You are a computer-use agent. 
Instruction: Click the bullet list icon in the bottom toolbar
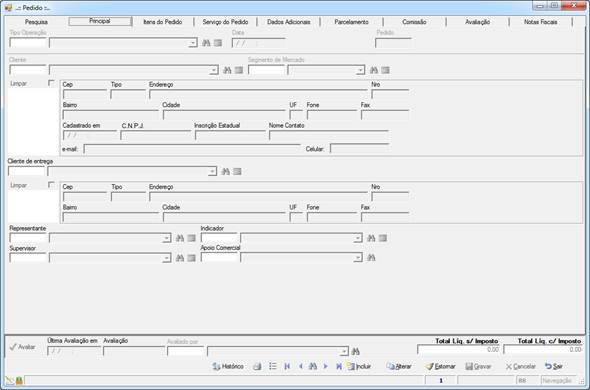[273, 366]
